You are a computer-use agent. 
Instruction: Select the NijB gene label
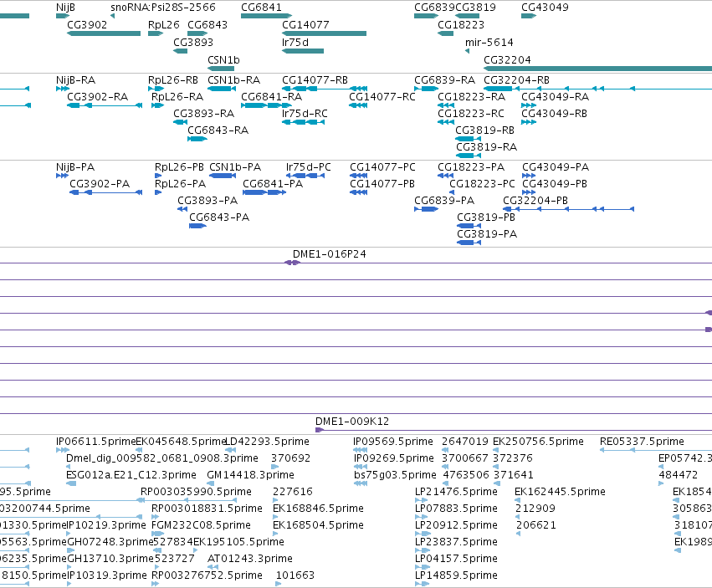click(x=65, y=8)
